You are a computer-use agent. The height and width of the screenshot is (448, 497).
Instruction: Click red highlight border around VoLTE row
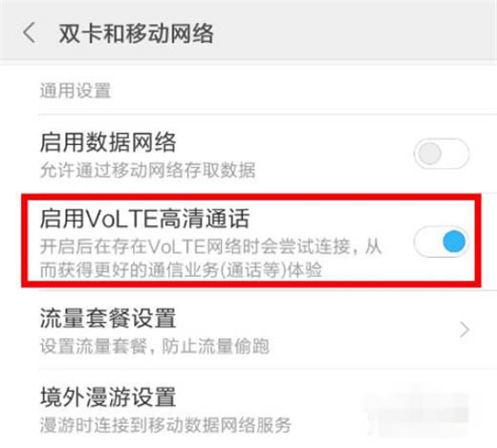pos(251,197)
